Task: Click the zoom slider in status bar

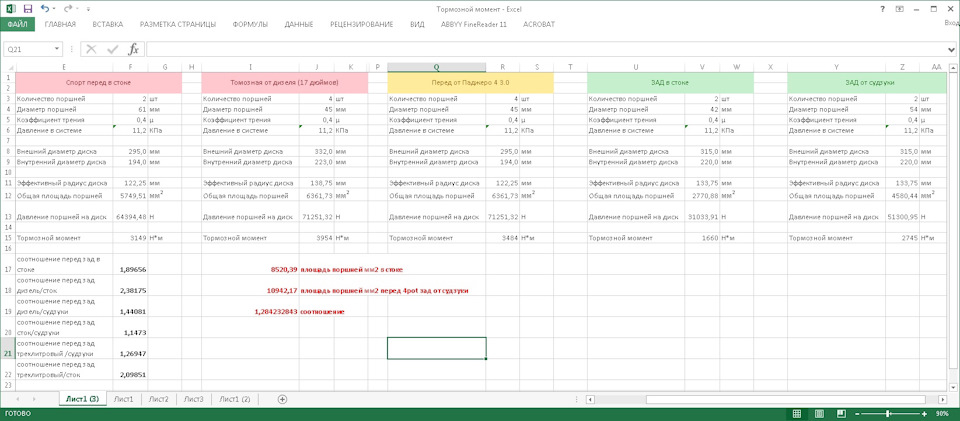Action: pyautogui.click(x=888, y=413)
